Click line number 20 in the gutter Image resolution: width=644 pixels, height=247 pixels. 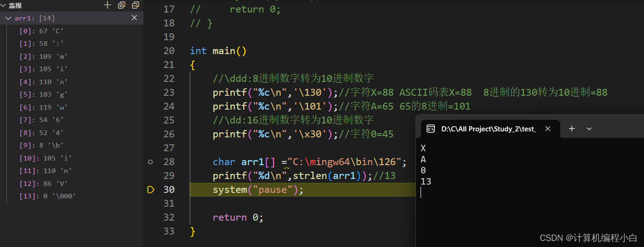(x=169, y=51)
